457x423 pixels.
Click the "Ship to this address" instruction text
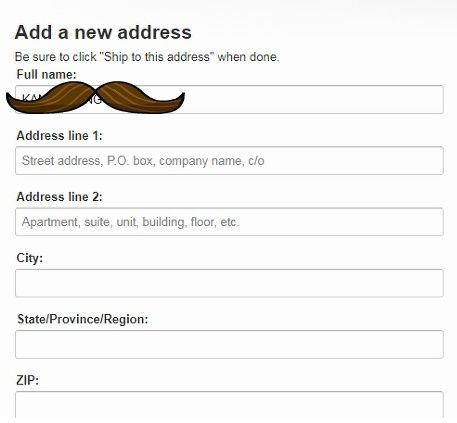tap(147, 57)
